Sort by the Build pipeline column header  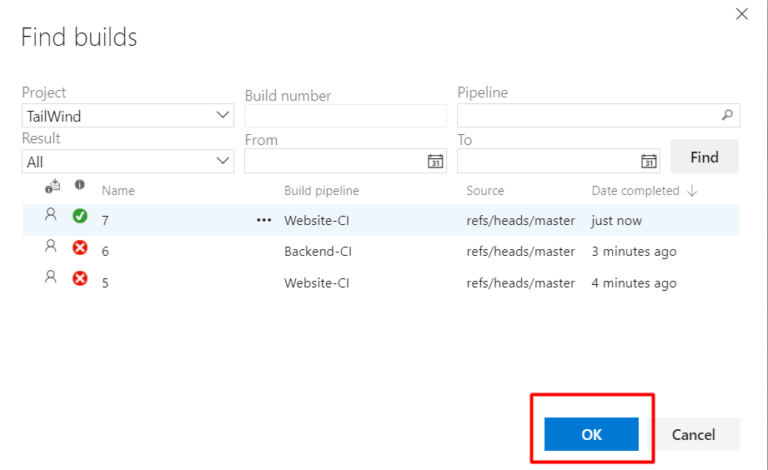tap(321, 190)
